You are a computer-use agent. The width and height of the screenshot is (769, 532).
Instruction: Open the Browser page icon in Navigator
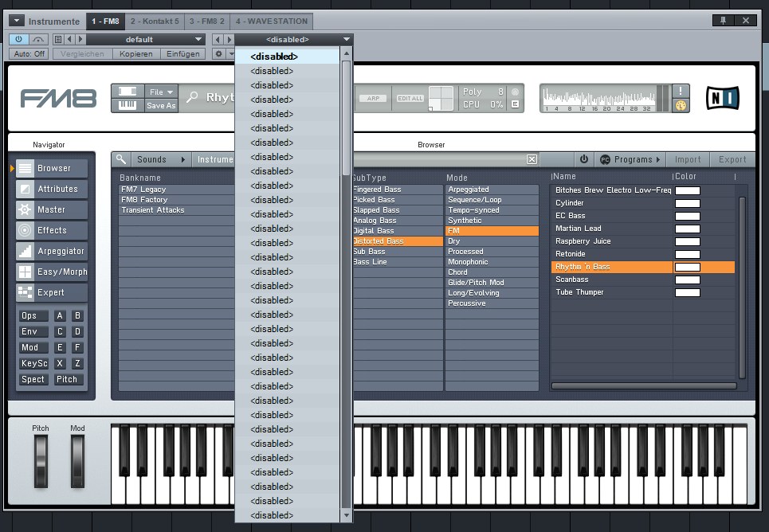click(x=25, y=168)
